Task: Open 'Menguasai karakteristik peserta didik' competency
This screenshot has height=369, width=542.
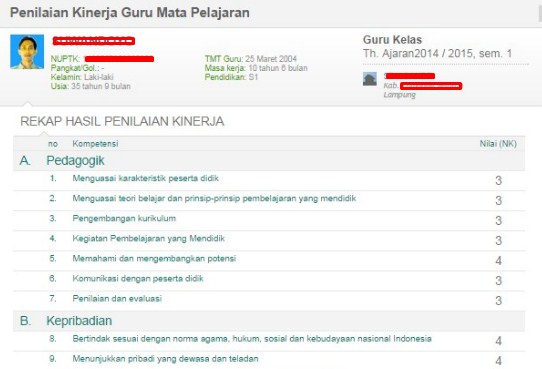Action: click(x=146, y=178)
